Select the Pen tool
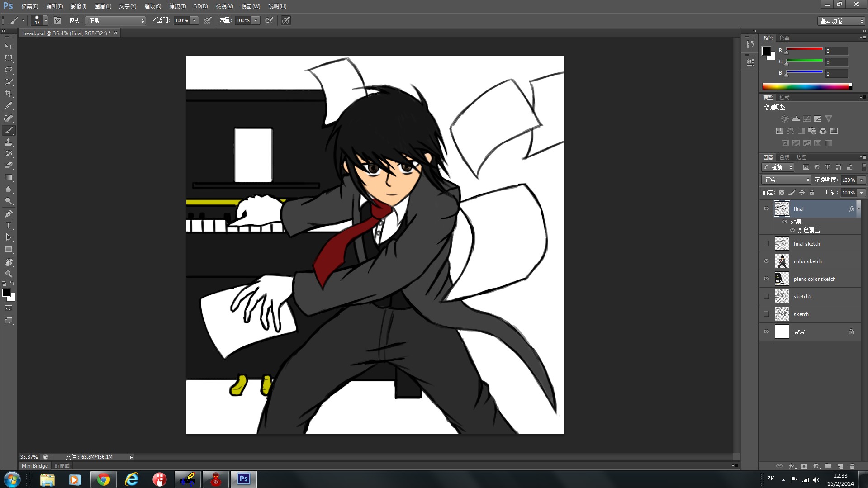Screen dimensions: 868x488 tap(9, 214)
